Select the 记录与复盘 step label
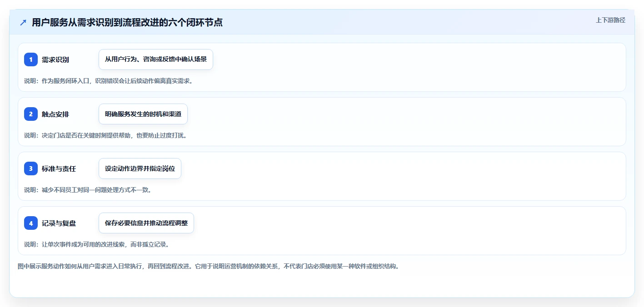Screen dimensions: 644x307 (x=59, y=223)
